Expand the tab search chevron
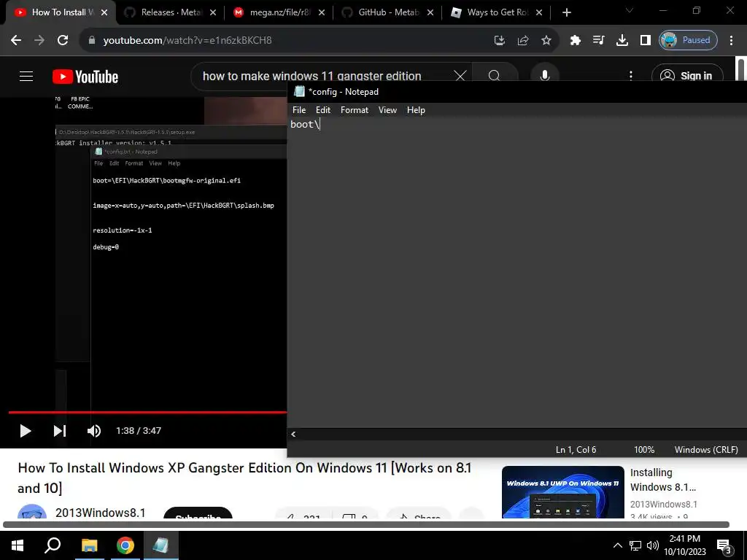747x560 pixels. coord(630,10)
